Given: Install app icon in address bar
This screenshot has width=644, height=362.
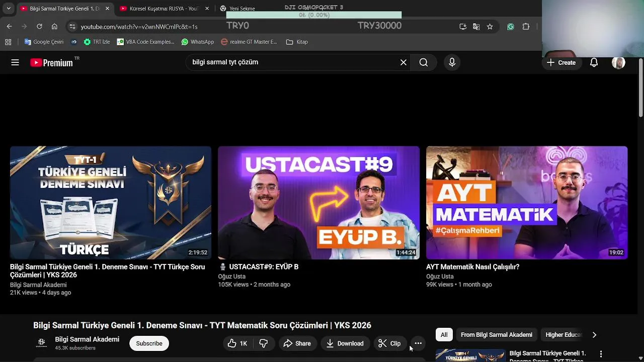Looking at the screenshot, I should click(463, 27).
